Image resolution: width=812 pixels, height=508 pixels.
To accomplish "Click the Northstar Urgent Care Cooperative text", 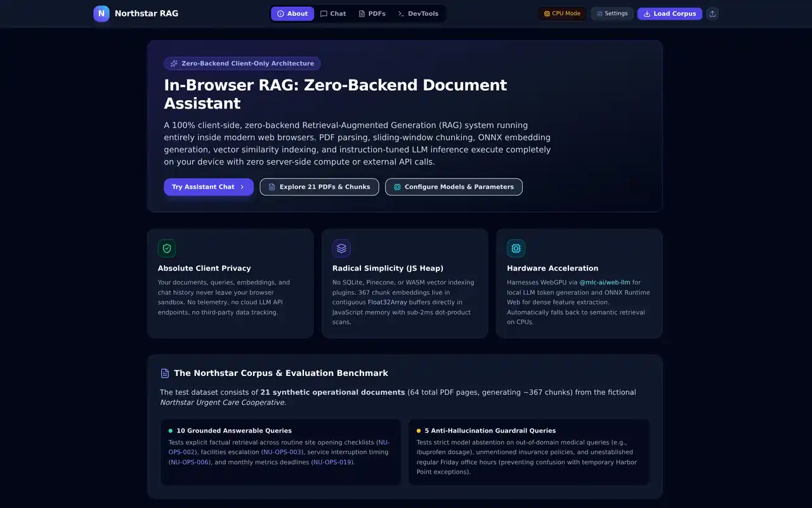I will [x=223, y=403].
